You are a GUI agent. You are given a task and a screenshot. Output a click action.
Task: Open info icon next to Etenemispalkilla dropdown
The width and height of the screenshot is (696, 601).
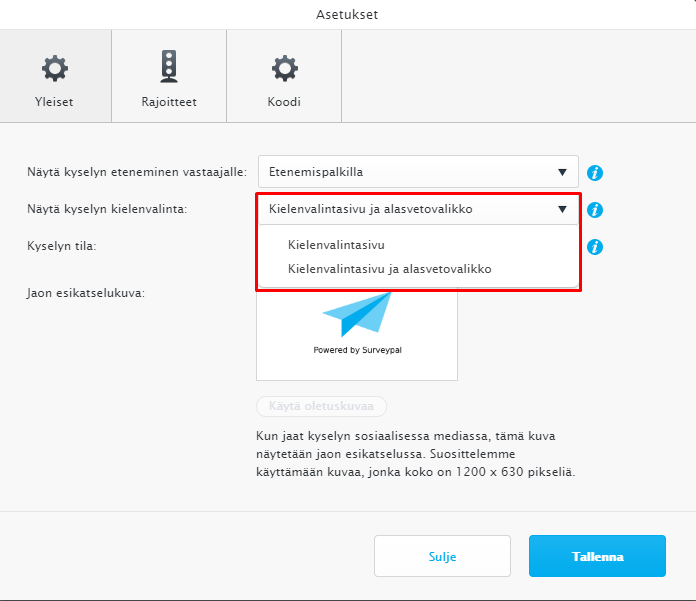pos(595,173)
